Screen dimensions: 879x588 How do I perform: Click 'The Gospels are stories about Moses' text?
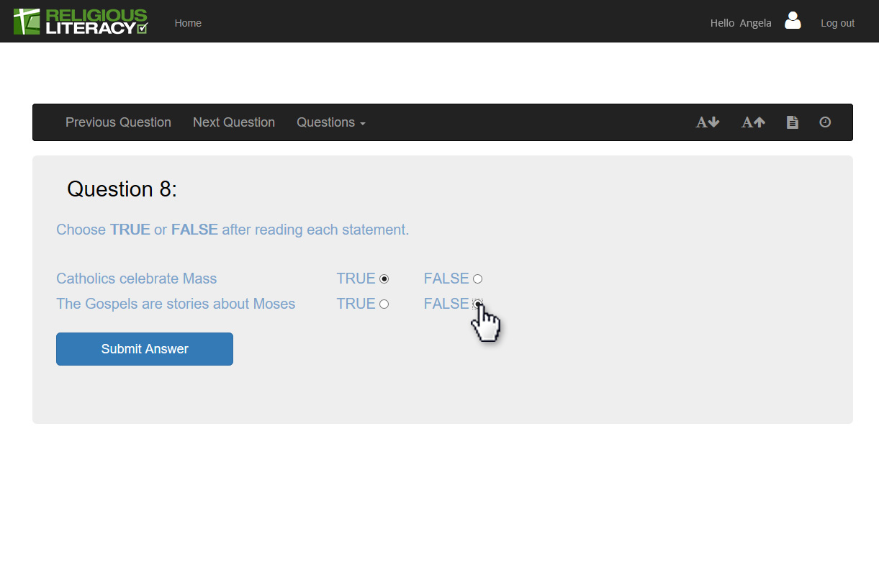click(176, 304)
